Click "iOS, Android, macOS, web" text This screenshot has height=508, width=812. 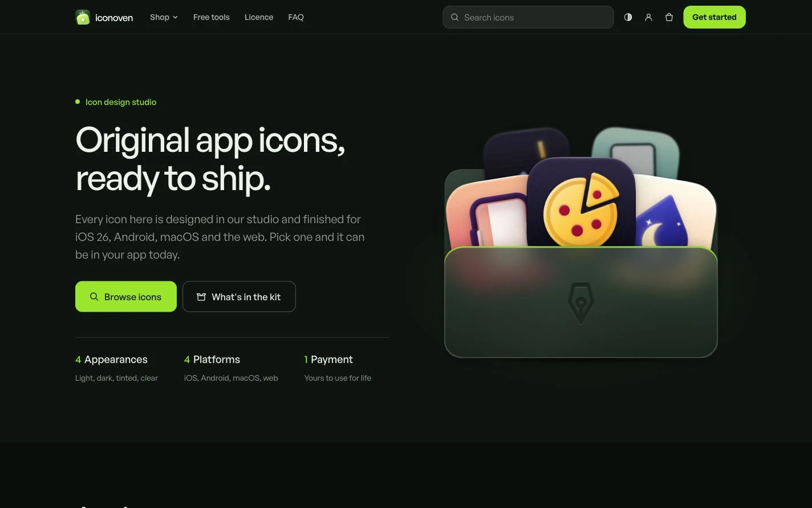(231, 378)
